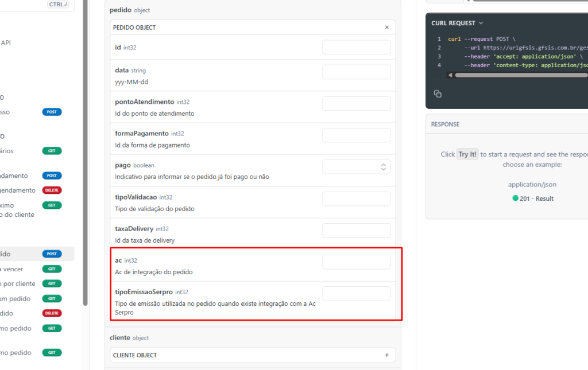Image resolution: width=588 pixels, height=370 pixels.
Task: Focus the tipoEmissaoSerpro input field
Action: click(356, 294)
